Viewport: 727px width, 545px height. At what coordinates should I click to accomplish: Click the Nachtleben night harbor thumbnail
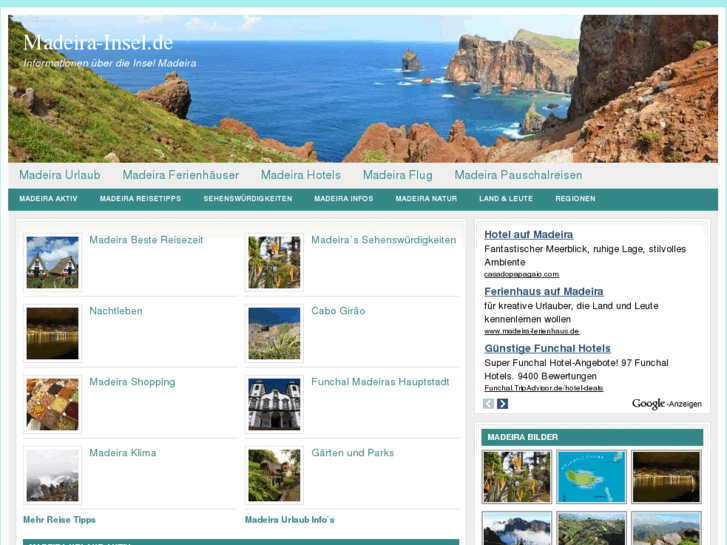pyautogui.click(x=52, y=333)
